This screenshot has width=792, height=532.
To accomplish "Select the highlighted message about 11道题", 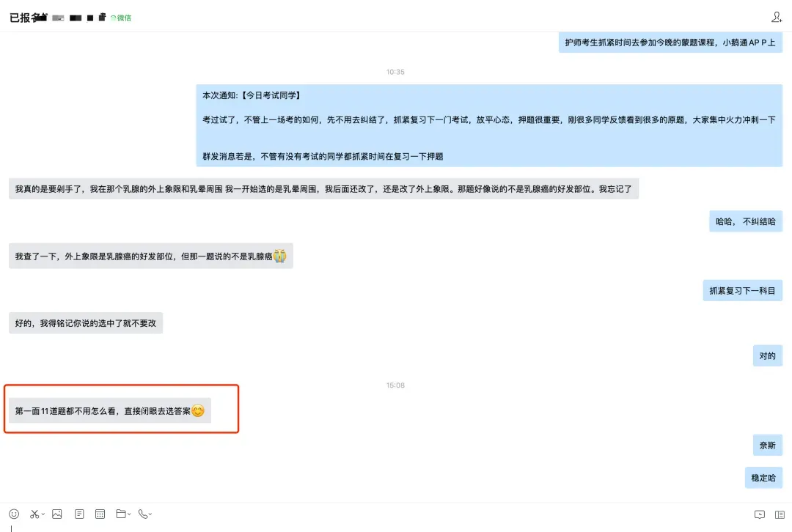I will 110,411.
